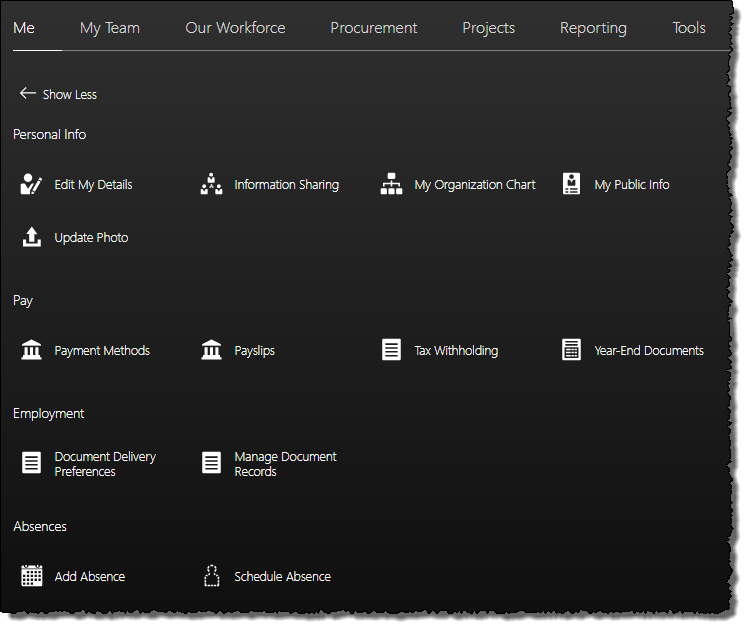Open the Our Workforce tab

click(x=235, y=28)
